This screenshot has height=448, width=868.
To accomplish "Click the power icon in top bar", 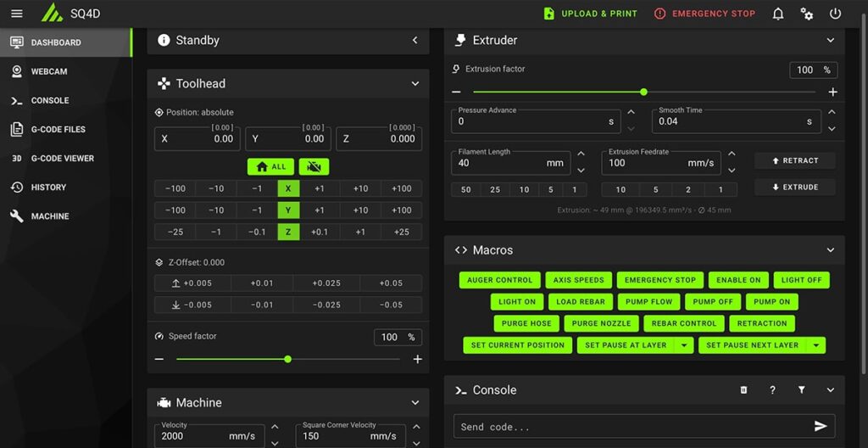I will coord(836,14).
